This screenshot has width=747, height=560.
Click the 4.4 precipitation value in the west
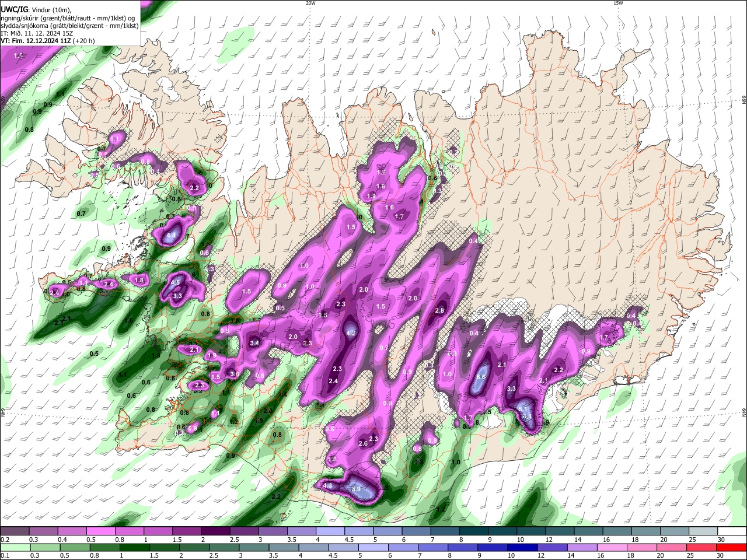tap(171, 236)
